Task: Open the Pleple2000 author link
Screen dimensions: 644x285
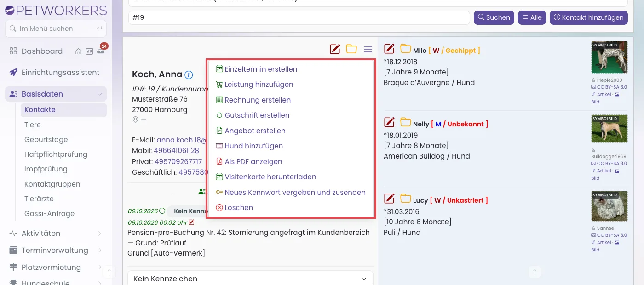Action: pyautogui.click(x=609, y=80)
